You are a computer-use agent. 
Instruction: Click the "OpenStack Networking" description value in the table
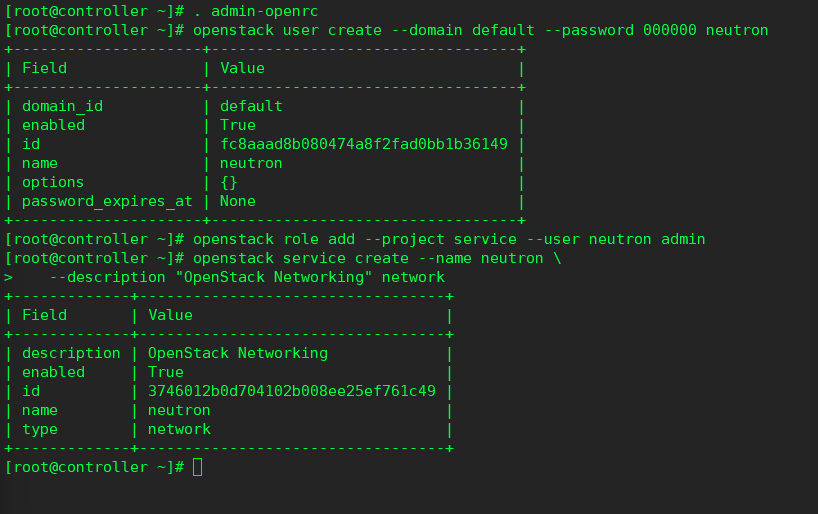click(237, 353)
